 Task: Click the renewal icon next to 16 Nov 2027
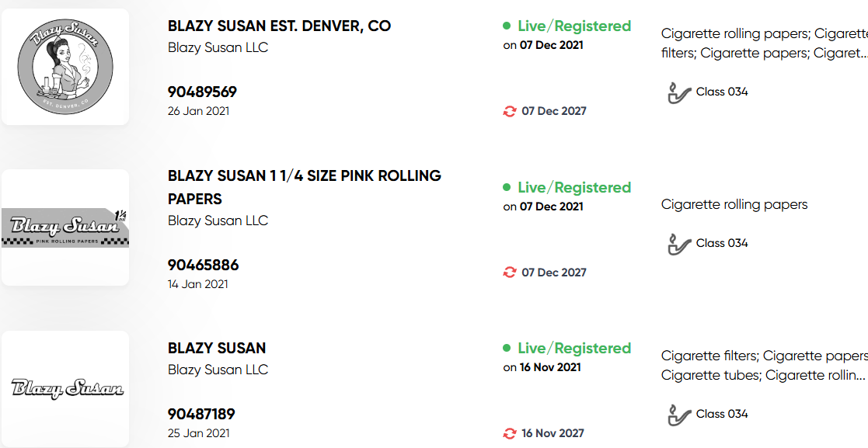509,433
